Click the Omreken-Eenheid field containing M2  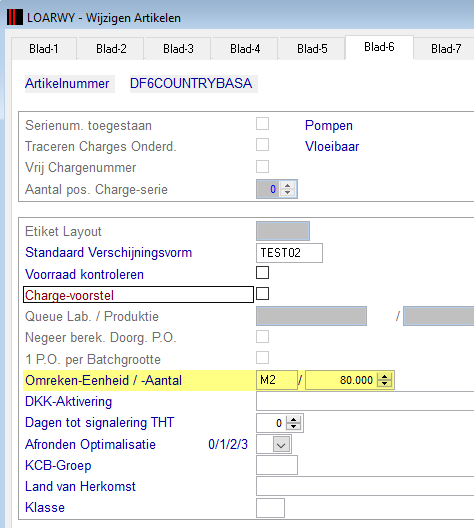[x=277, y=380]
